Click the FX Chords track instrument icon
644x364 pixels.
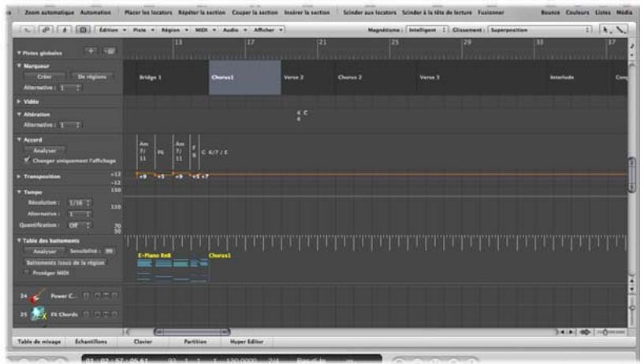click(38, 314)
